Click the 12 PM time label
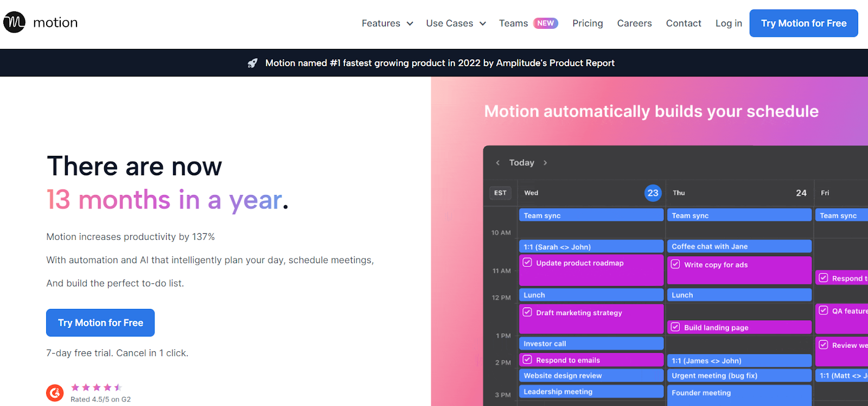This screenshot has height=406, width=868. click(x=501, y=297)
